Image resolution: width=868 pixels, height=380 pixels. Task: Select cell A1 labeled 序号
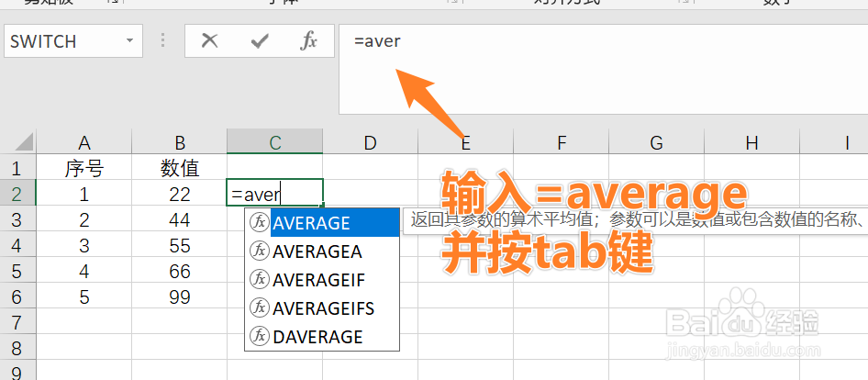pyautogui.click(x=84, y=168)
